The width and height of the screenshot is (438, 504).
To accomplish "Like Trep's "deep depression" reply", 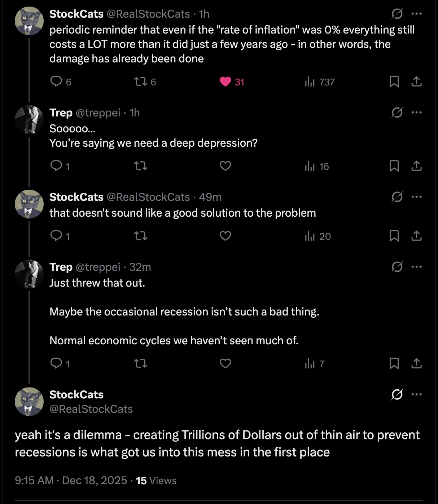I will click(225, 166).
